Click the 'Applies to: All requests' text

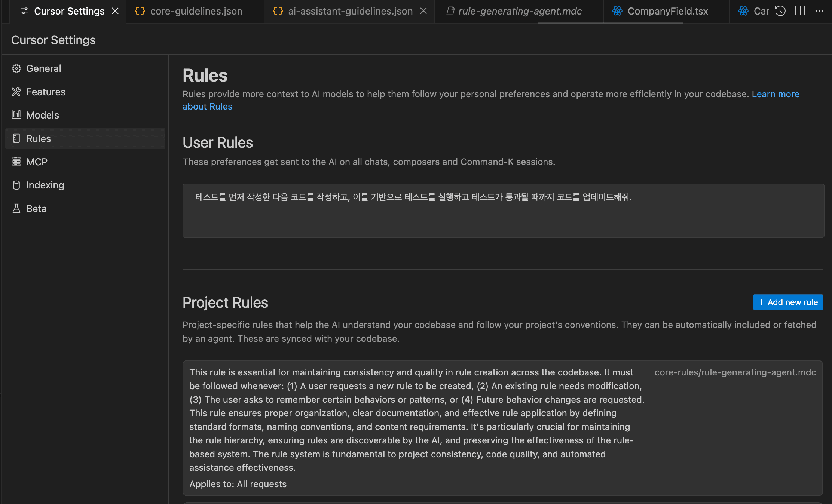pyautogui.click(x=238, y=484)
